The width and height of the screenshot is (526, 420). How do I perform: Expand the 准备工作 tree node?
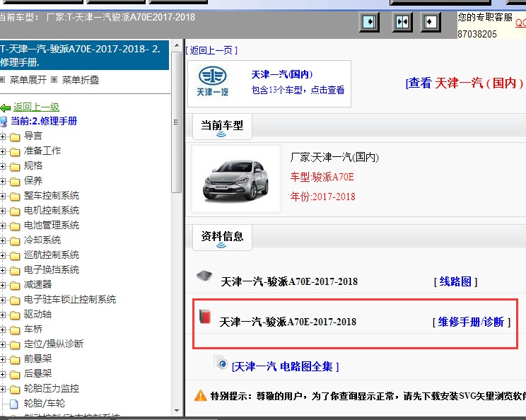3,151
